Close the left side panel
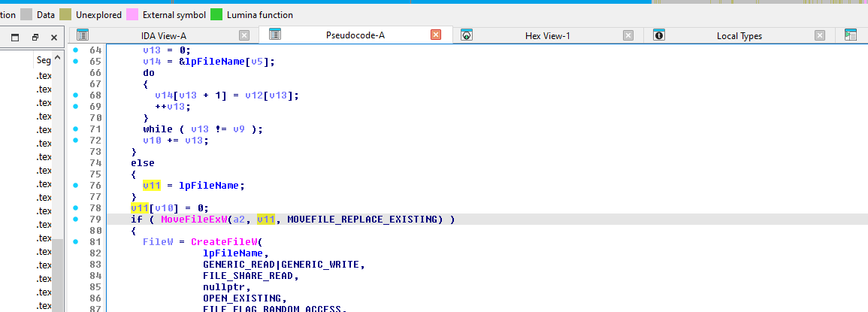Image resolution: width=868 pixels, height=312 pixels. coord(53,37)
